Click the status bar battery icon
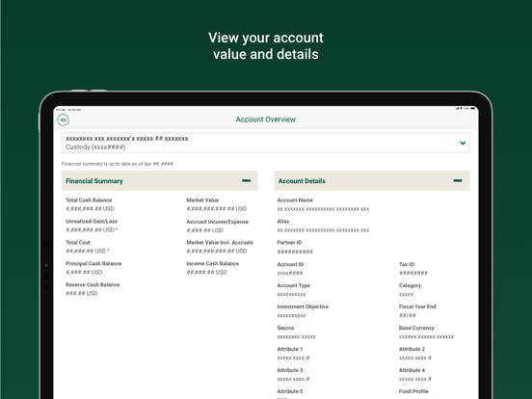Image resolution: width=532 pixels, height=399 pixels. 472,109
